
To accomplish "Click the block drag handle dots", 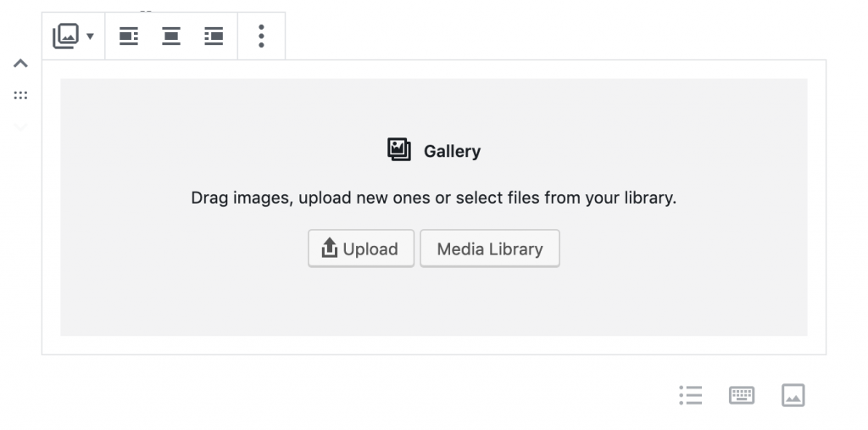I will (21, 96).
